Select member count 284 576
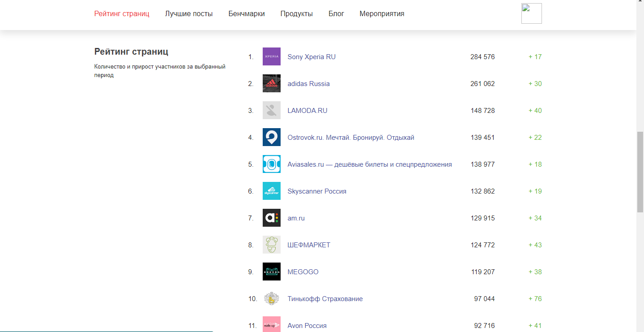Viewport: 644px width, 332px height. pos(482,57)
